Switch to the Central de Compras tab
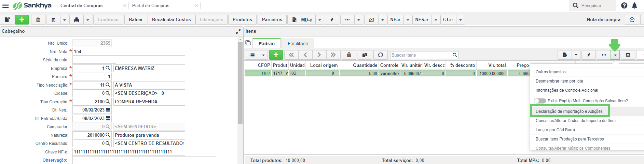The image size is (644, 164). click(x=82, y=5)
